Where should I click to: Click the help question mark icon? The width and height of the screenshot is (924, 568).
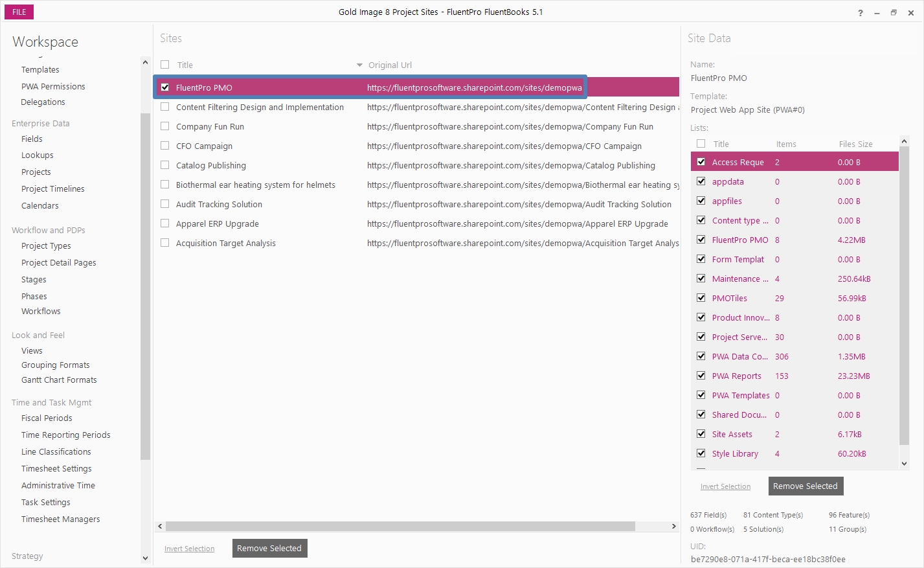point(861,13)
